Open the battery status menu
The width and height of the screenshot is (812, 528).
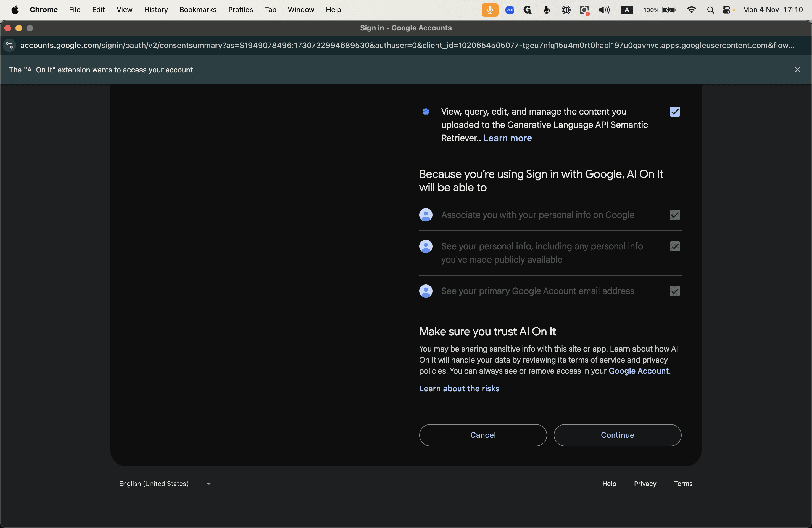click(659, 10)
